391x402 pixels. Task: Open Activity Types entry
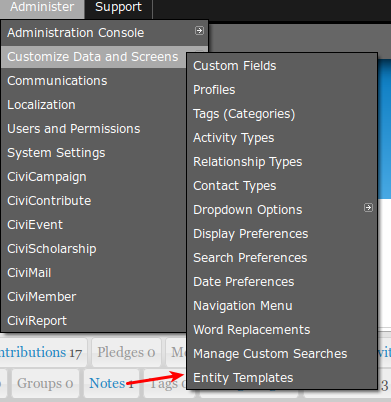point(282,138)
